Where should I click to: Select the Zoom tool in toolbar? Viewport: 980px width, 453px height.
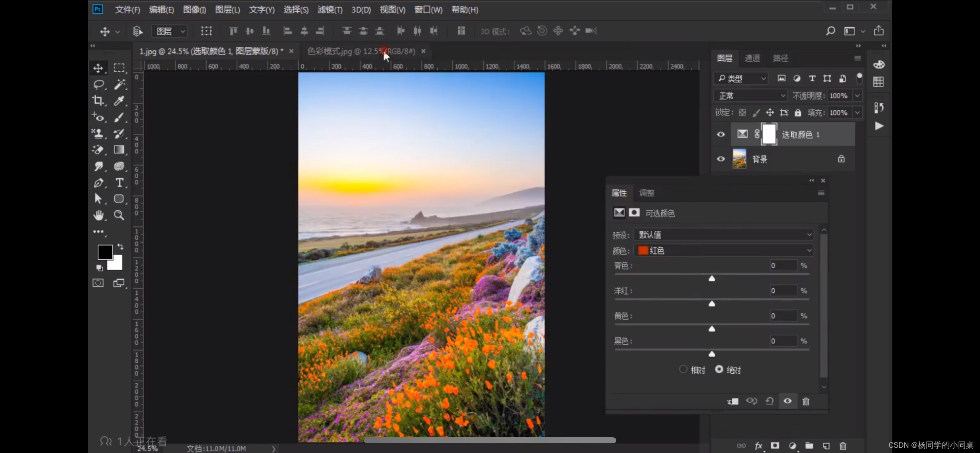click(x=119, y=215)
